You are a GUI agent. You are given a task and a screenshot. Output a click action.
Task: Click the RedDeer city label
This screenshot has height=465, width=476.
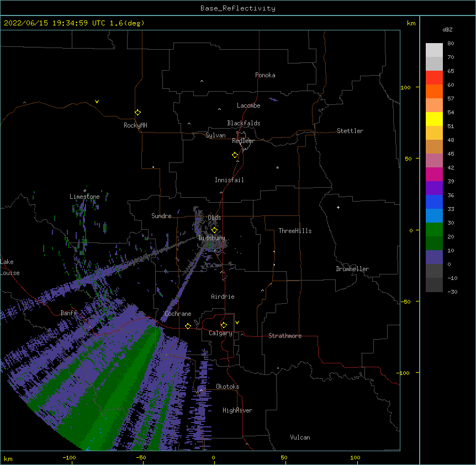point(243,141)
